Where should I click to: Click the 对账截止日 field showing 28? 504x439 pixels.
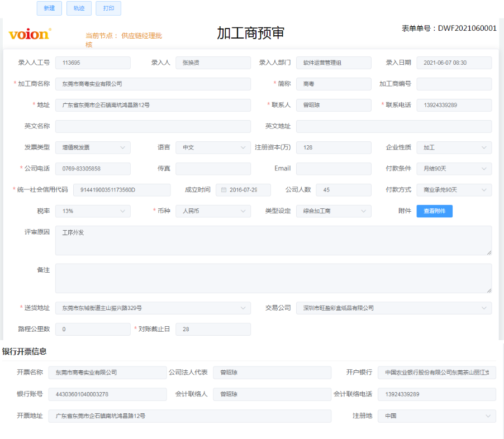[213, 330]
